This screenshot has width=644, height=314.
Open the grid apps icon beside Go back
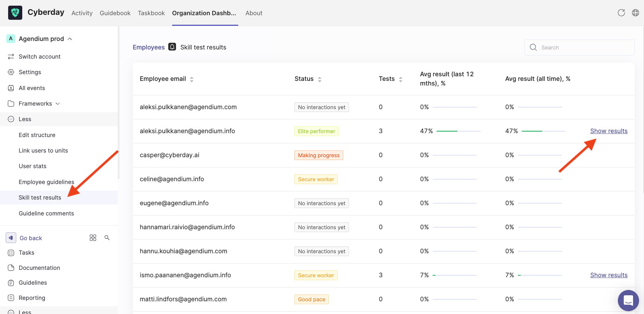click(93, 238)
